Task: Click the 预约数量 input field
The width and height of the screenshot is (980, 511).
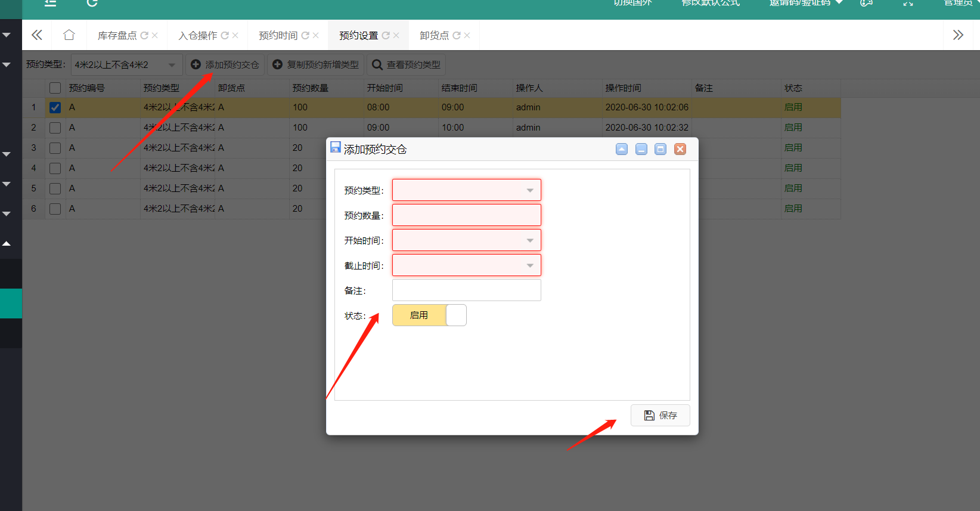Action: [x=466, y=215]
